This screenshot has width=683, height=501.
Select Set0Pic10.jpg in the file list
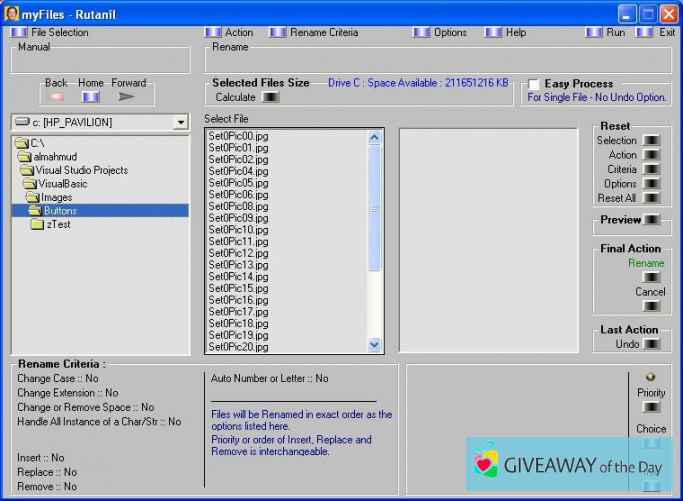238,230
